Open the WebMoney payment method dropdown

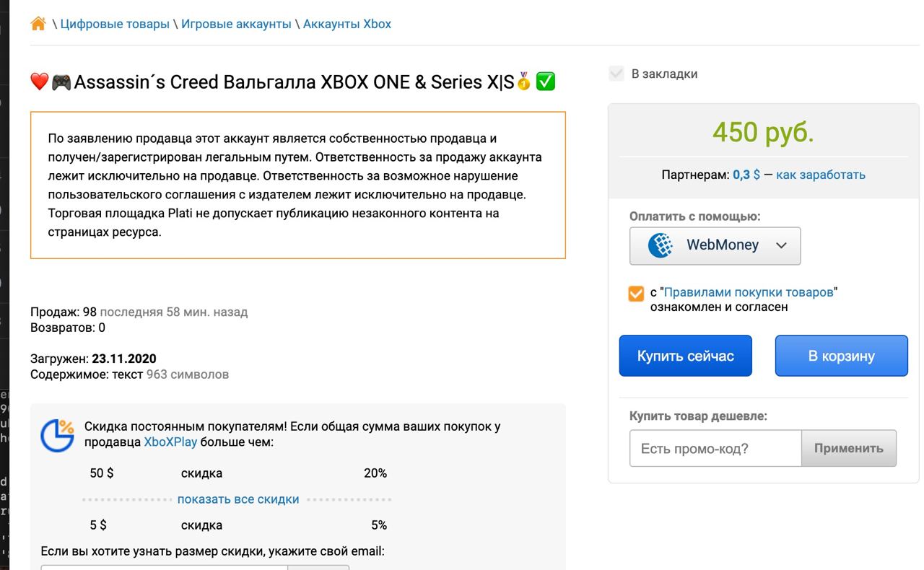pos(715,245)
